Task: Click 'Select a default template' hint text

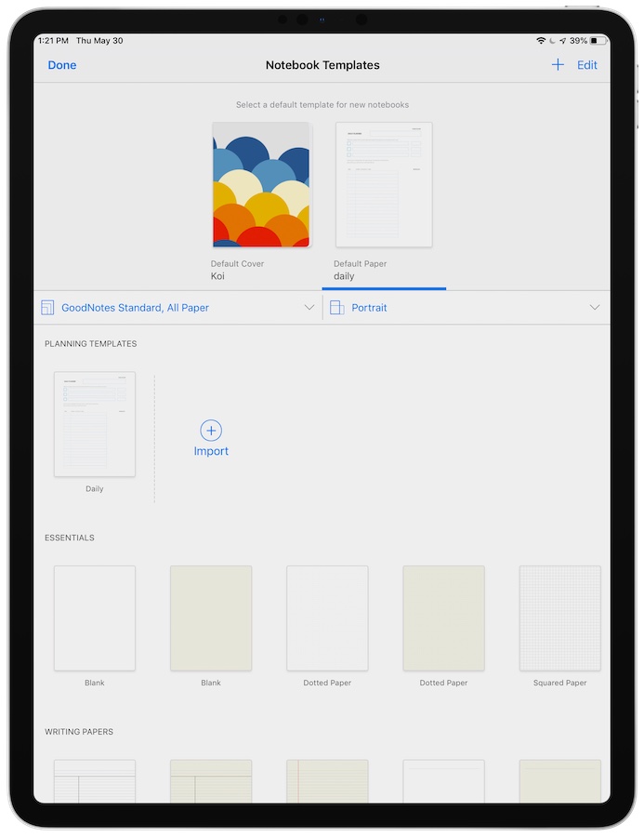Action: tap(322, 104)
